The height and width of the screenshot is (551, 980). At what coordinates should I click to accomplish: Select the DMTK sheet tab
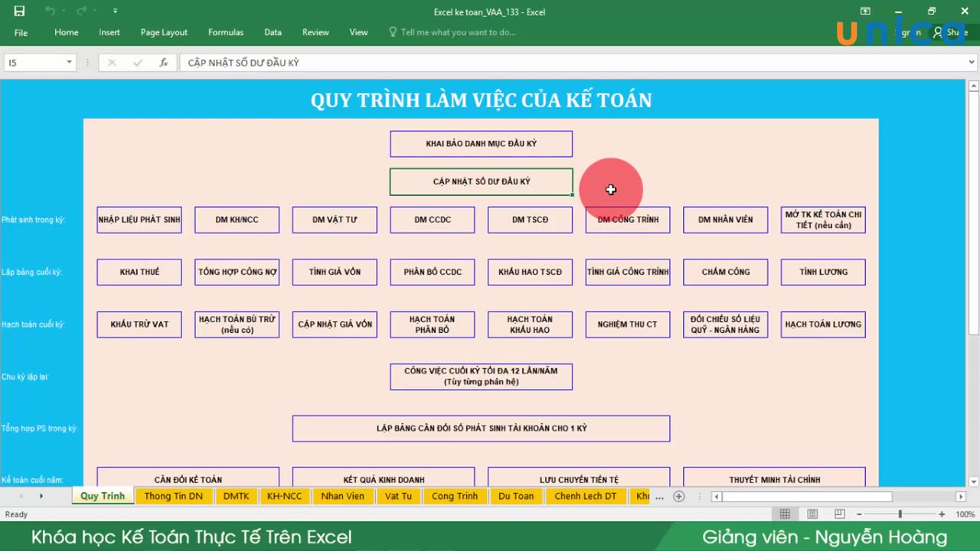(236, 496)
